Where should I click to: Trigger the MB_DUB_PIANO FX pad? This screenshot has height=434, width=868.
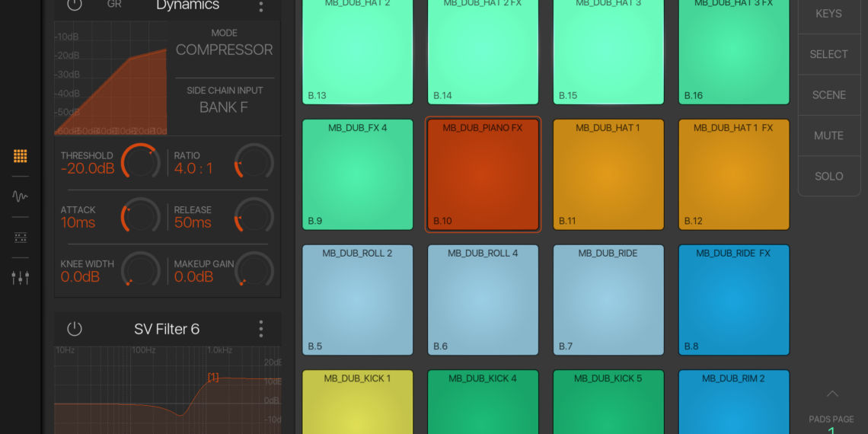[x=483, y=174]
